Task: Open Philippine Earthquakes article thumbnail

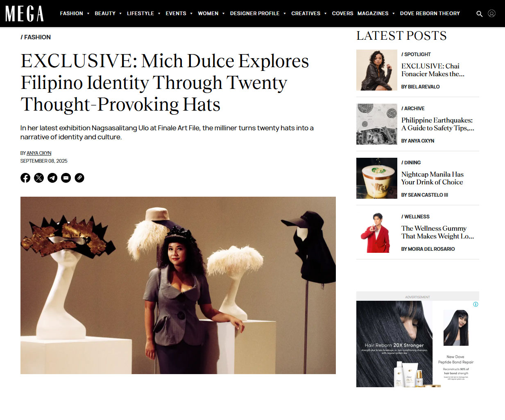Action: (377, 124)
